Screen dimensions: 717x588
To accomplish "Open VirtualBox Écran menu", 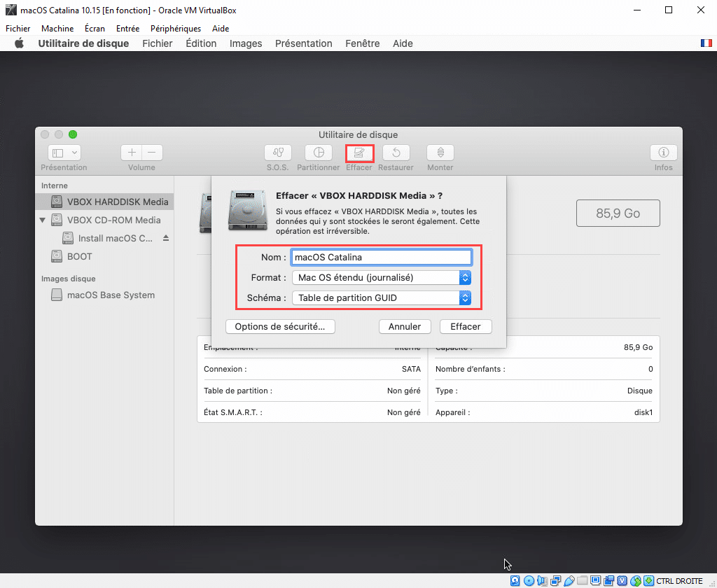I will [x=95, y=28].
